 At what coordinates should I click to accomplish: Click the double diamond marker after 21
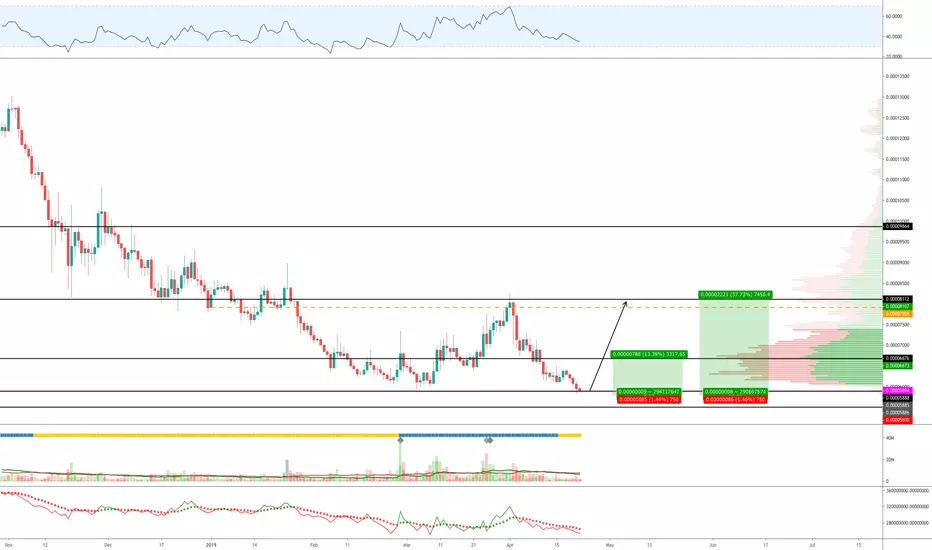(488, 440)
